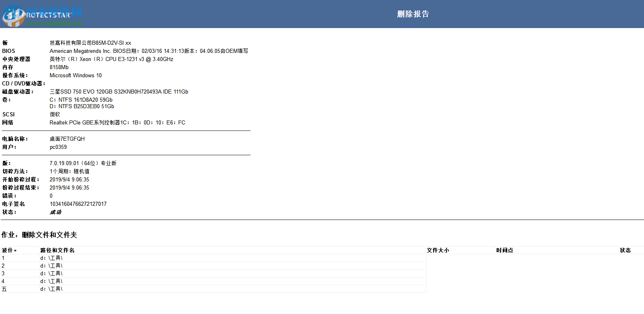
Task: Select memory value 8158Mb
Action: 59,67
